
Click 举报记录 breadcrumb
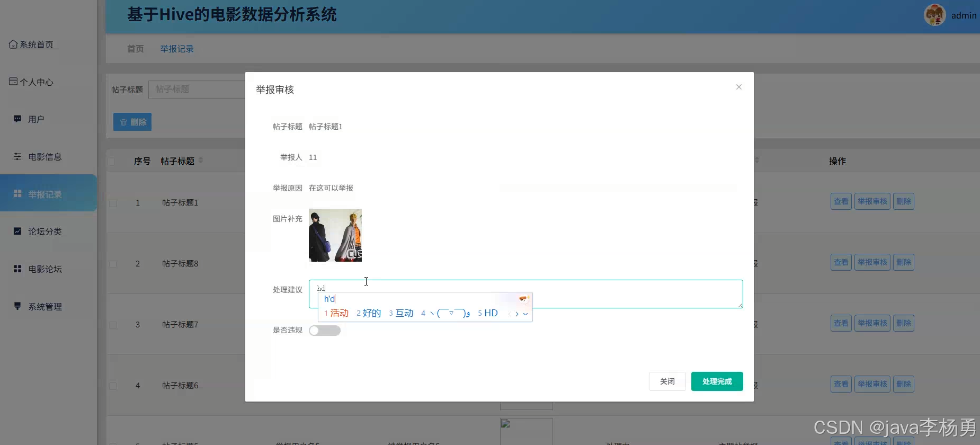tap(177, 49)
